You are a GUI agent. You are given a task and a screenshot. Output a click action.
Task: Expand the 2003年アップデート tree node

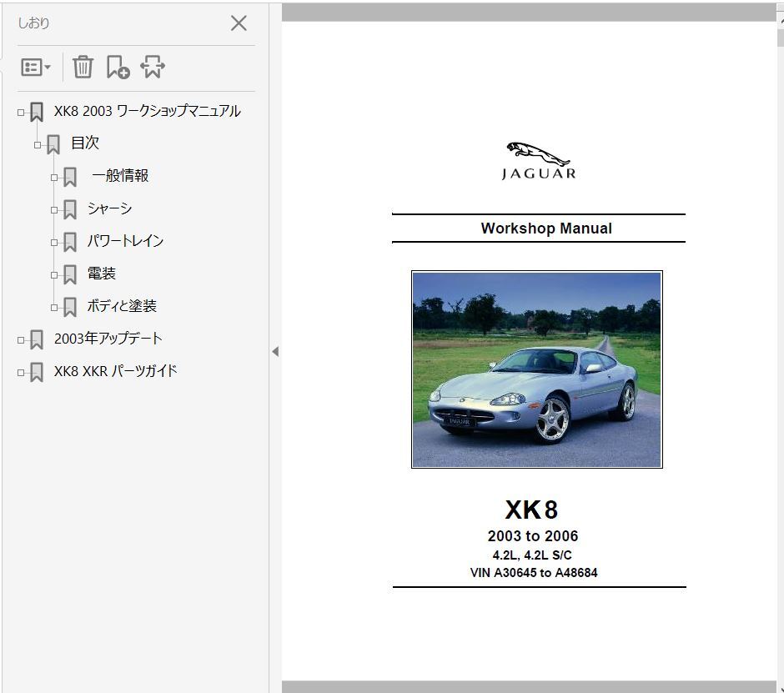(x=21, y=340)
